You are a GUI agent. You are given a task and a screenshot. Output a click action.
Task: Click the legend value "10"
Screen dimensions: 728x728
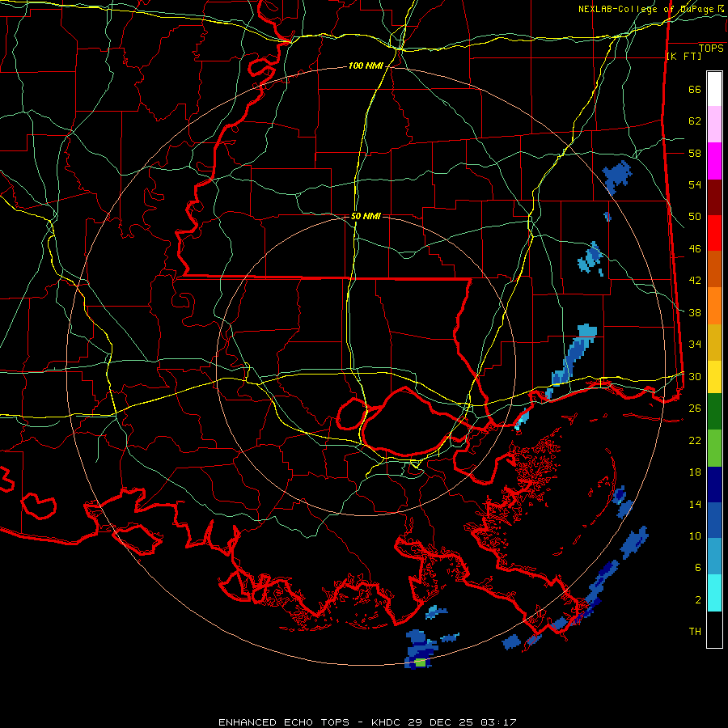point(695,536)
